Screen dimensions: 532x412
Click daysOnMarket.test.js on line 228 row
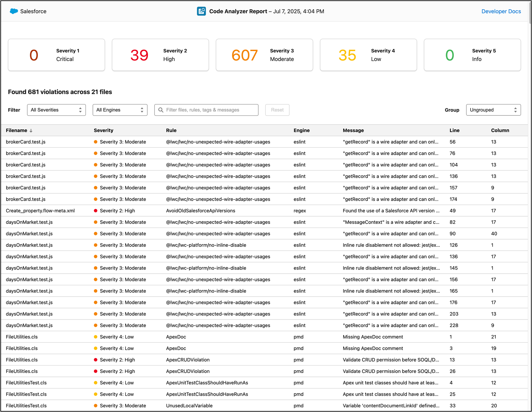click(29, 325)
